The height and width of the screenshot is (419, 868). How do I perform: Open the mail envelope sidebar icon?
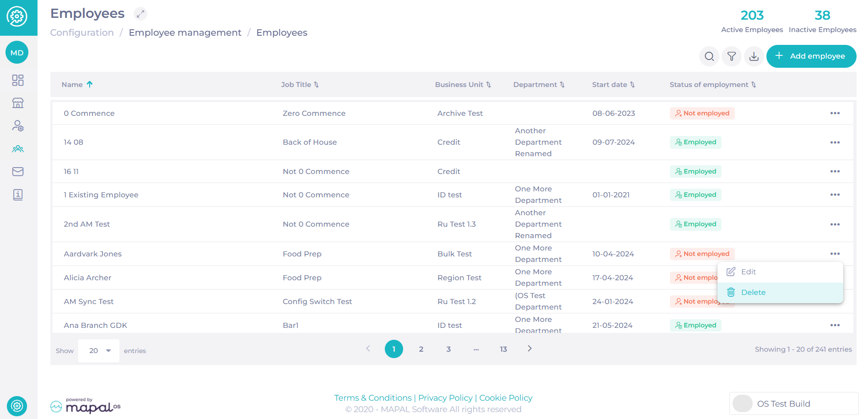18,172
